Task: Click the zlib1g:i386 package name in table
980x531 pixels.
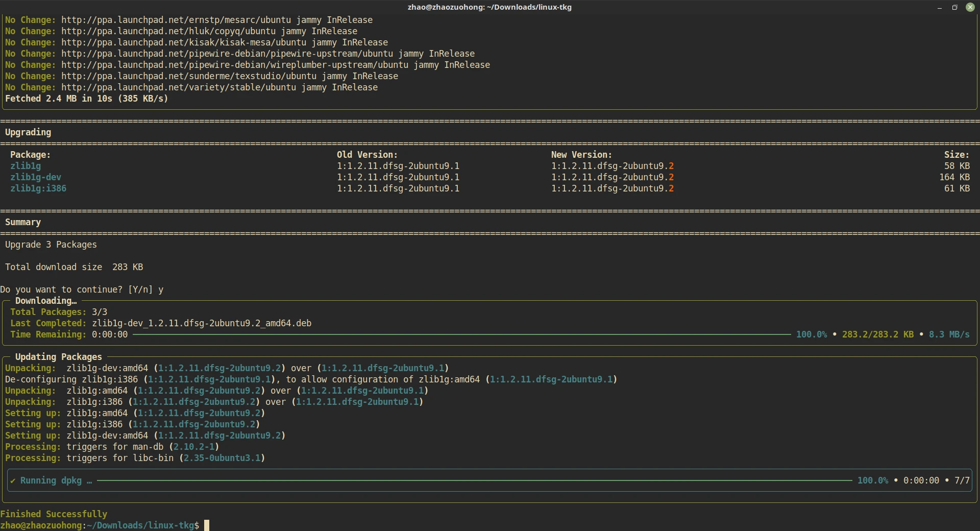Action: click(38, 188)
